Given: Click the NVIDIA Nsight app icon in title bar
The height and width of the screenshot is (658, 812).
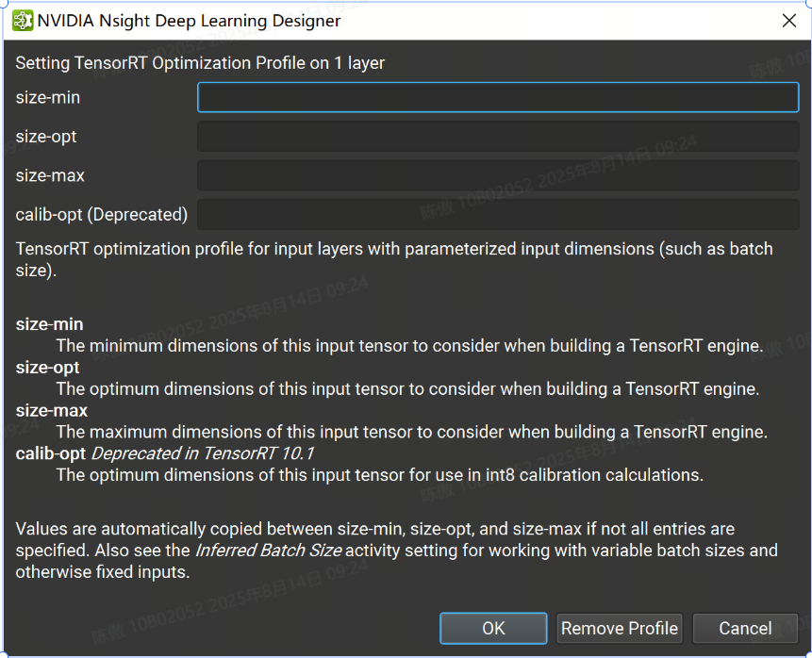Looking at the screenshot, I should [23, 21].
